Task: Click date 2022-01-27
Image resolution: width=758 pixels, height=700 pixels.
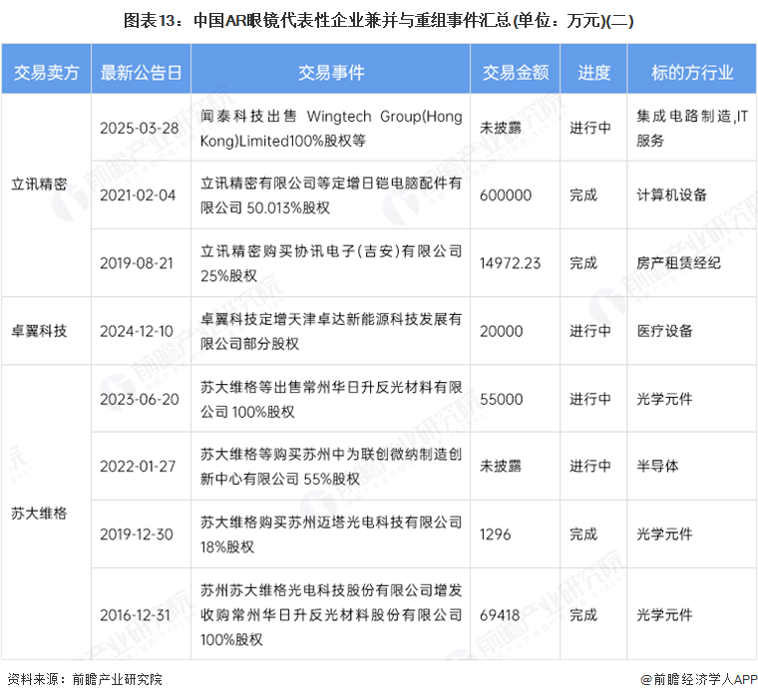Action: point(138,467)
